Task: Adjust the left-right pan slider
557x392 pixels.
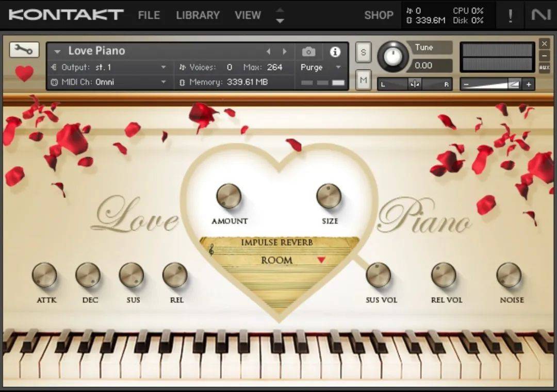Action: click(415, 84)
